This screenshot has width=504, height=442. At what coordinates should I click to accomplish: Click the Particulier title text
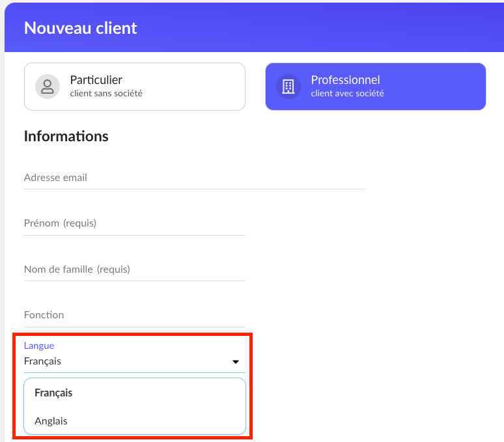pos(96,80)
